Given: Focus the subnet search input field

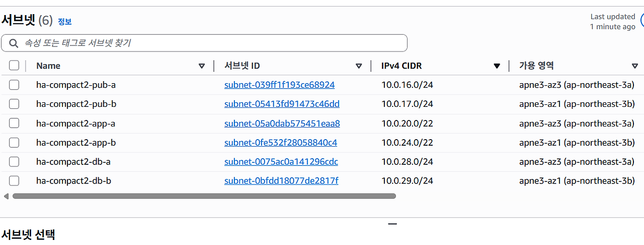Looking at the screenshot, I should pyautogui.click(x=211, y=43).
